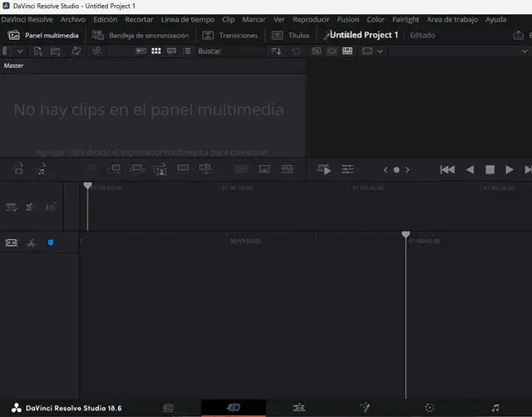Add a marker with blue marker icon
The image size is (532, 417).
point(51,243)
